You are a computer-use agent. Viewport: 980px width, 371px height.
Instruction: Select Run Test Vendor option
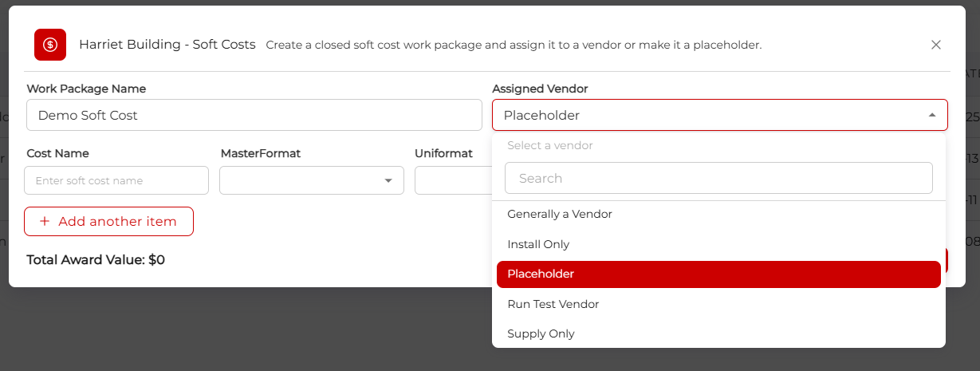coord(718,304)
